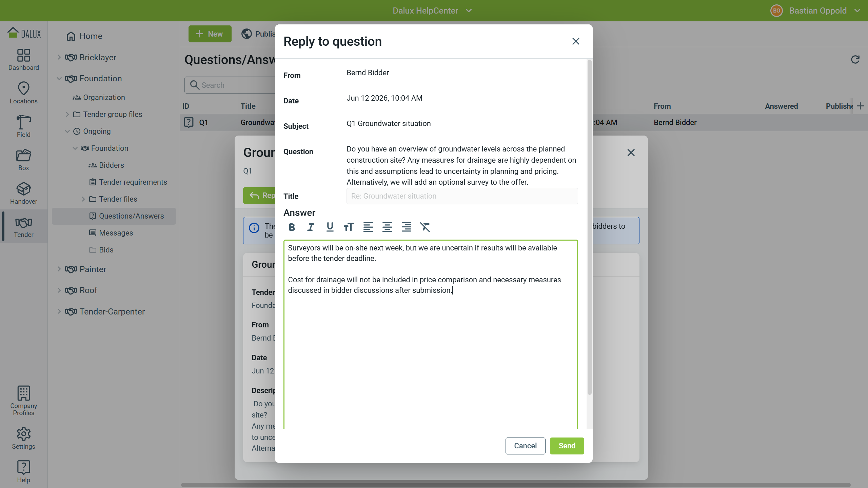The width and height of the screenshot is (868, 488).
Task: Select Bernd Bidder in the Q1 row
Action: click(x=675, y=123)
